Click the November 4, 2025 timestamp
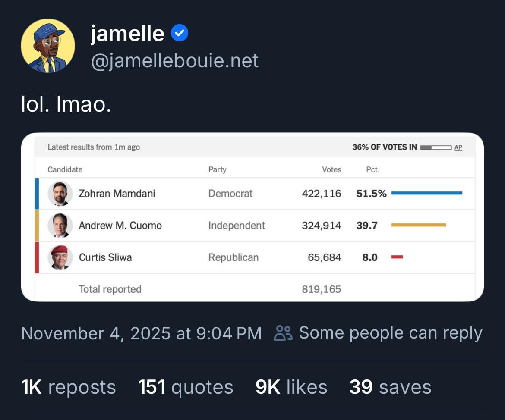The image size is (505, 420). pos(141,333)
